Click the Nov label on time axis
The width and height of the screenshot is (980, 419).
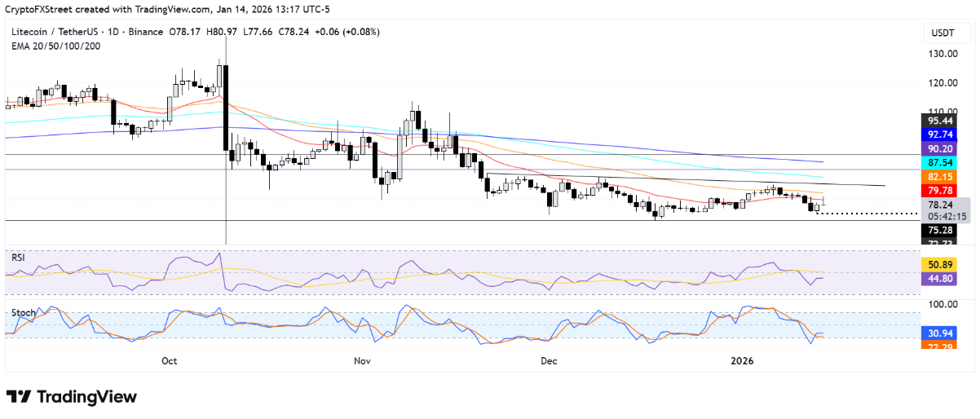363,360
